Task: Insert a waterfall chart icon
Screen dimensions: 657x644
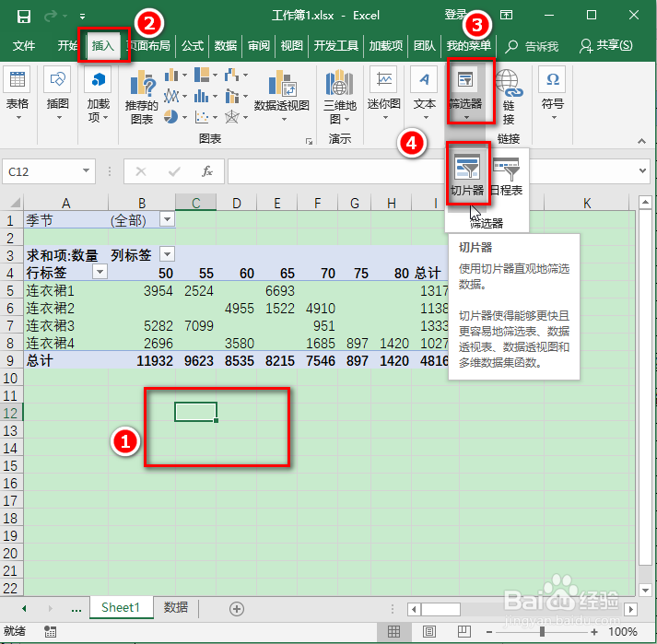Action: (x=231, y=76)
